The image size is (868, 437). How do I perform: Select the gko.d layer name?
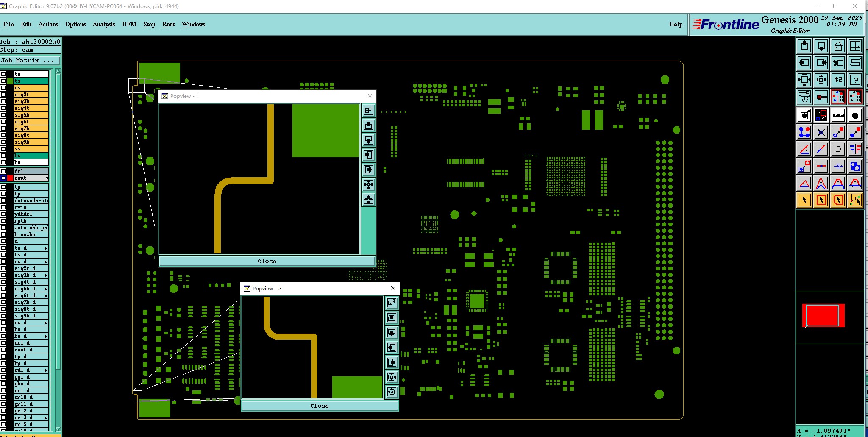31,384
